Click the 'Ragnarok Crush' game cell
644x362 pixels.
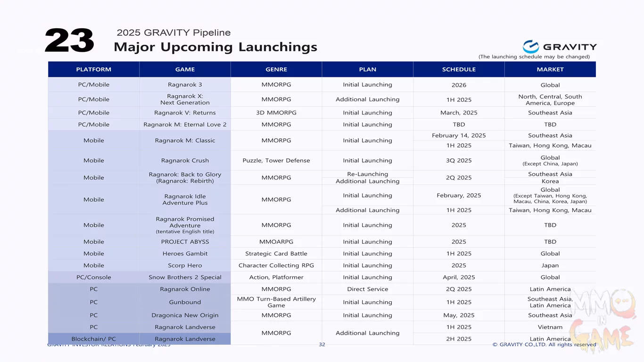pos(185,160)
